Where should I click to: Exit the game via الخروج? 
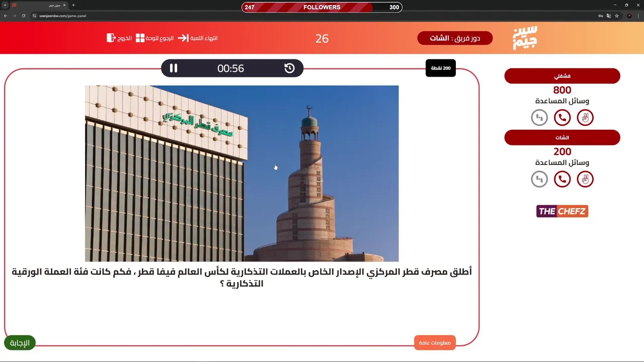point(119,38)
